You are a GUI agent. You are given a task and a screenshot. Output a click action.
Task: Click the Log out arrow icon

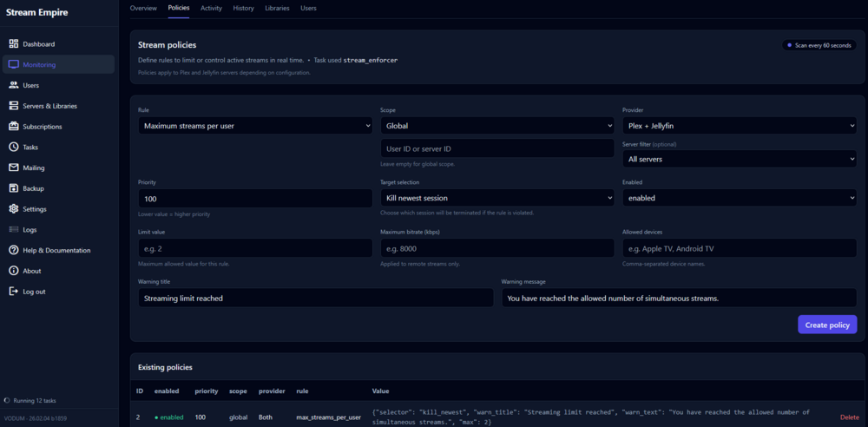point(14,292)
